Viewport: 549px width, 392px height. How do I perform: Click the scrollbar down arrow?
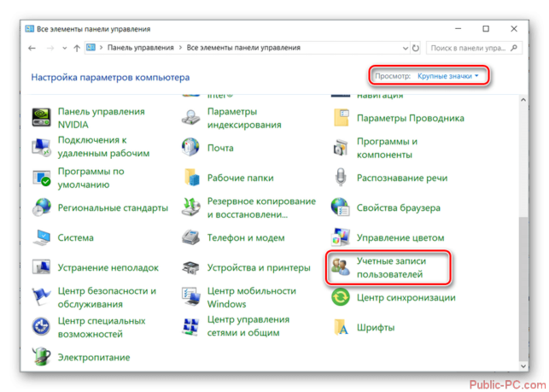click(523, 366)
